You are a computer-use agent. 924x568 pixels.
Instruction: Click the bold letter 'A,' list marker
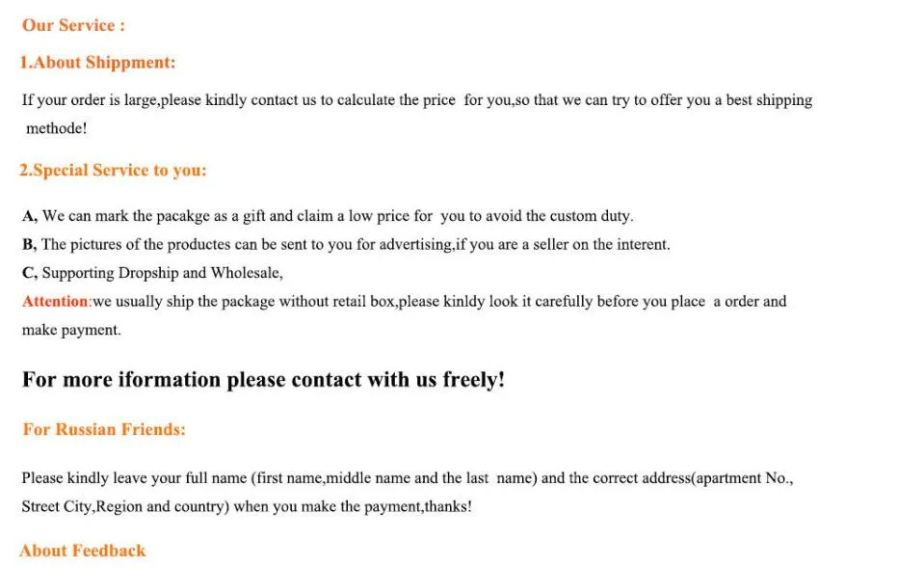[30, 216]
